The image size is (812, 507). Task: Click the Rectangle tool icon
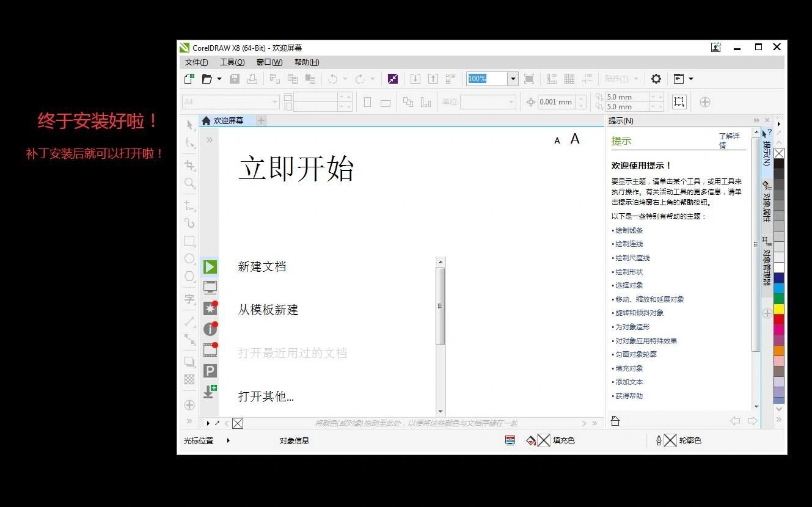pyautogui.click(x=190, y=241)
